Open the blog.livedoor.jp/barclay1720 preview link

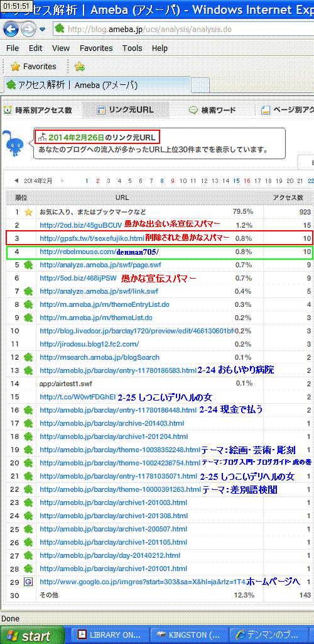(x=136, y=331)
